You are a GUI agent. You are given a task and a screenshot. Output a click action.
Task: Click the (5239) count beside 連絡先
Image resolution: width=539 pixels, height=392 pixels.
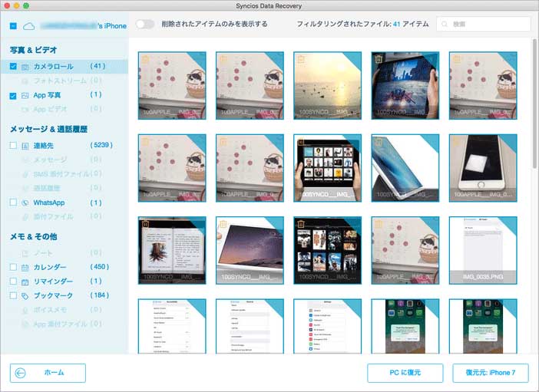101,145
